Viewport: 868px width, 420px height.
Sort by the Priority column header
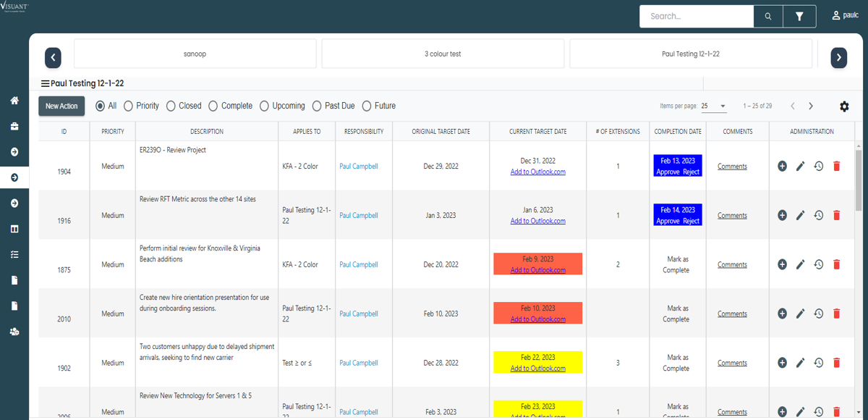(113, 132)
